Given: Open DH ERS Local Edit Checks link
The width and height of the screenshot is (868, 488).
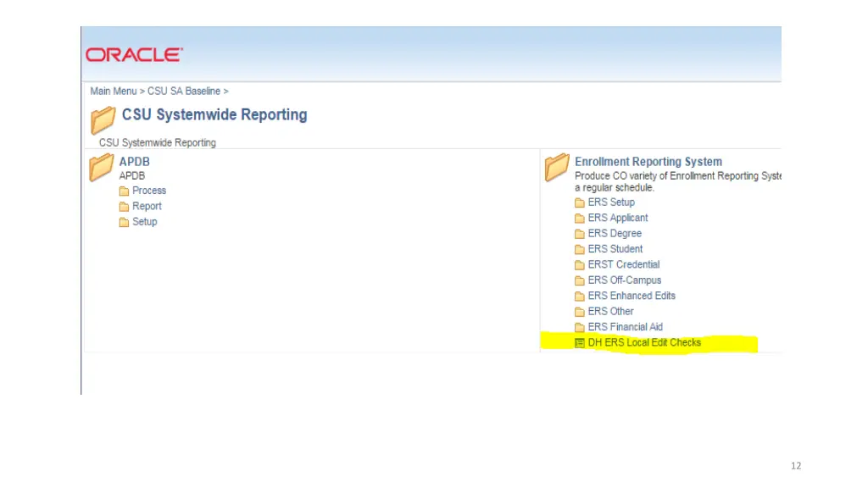Looking at the screenshot, I should [644, 342].
